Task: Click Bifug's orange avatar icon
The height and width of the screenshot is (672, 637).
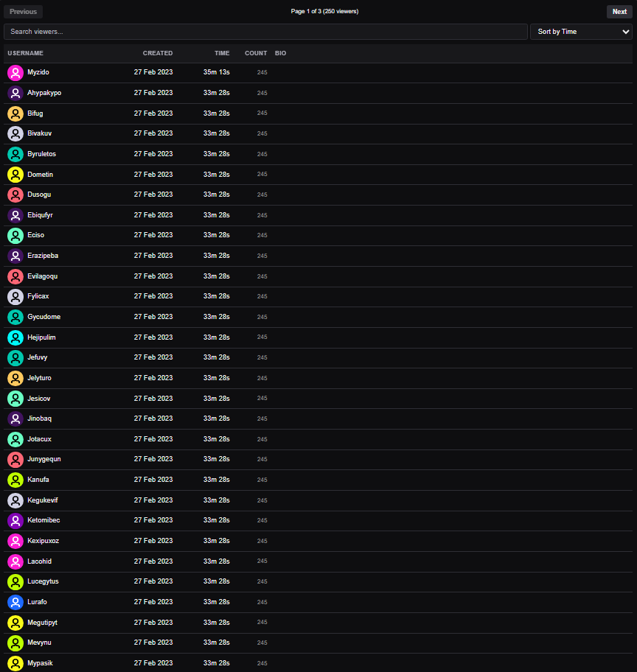Action: coord(15,113)
